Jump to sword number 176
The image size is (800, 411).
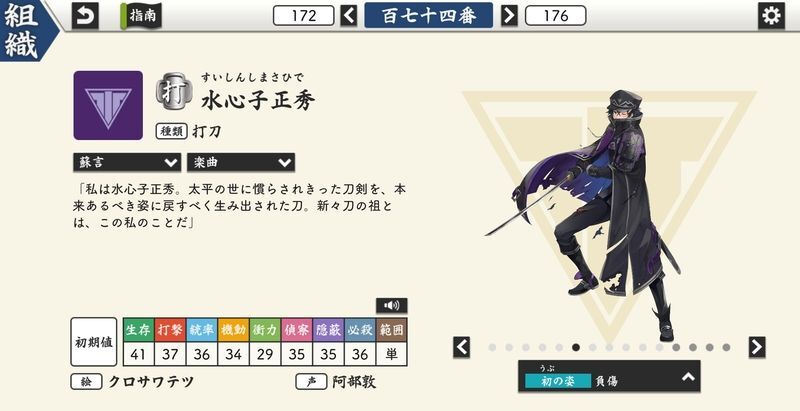(x=556, y=16)
